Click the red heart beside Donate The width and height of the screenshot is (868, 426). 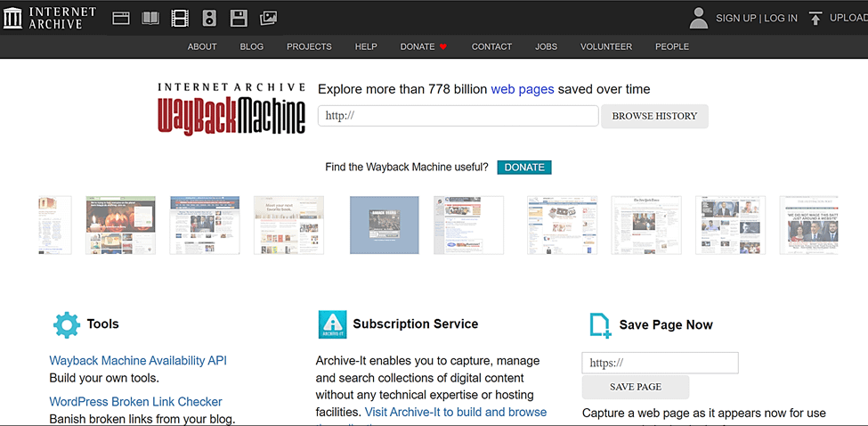click(x=442, y=47)
